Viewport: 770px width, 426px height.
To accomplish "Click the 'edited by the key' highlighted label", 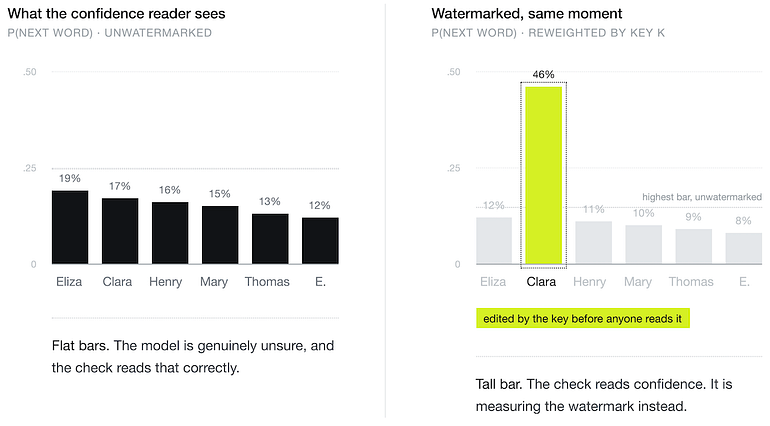I will (x=583, y=318).
